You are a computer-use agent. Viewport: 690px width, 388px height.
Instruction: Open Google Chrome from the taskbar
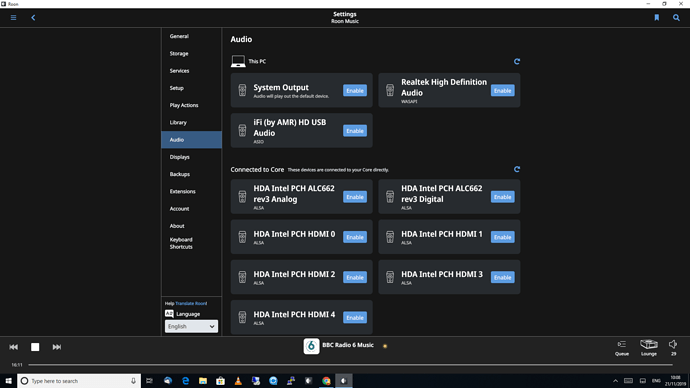pyautogui.click(x=326, y=381)
